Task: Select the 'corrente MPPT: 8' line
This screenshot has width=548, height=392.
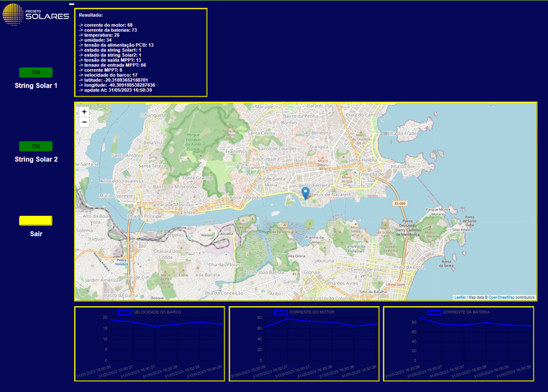Action: [101, 70]
